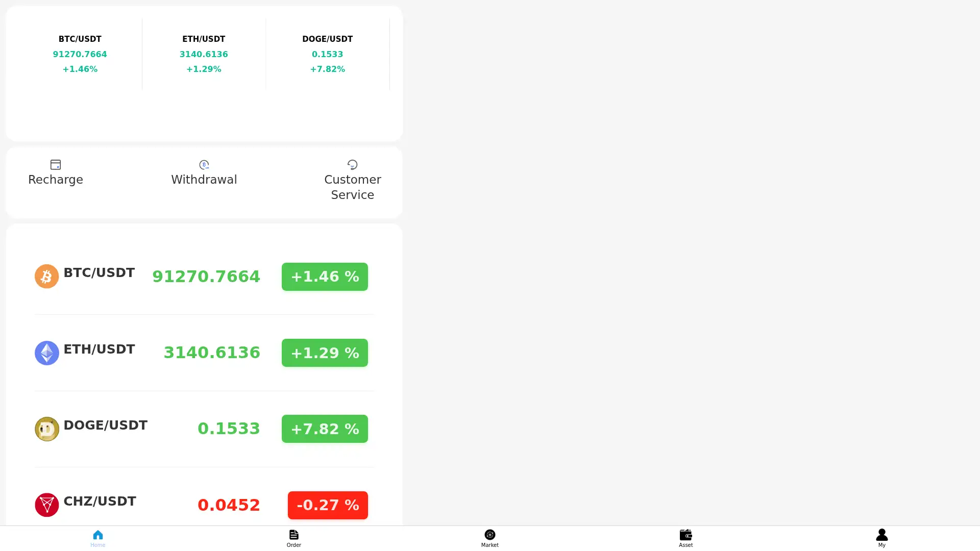Screen dimensions: 980x551
Task: Click the CHZ/USDT pair name in list
Action: 100,501
